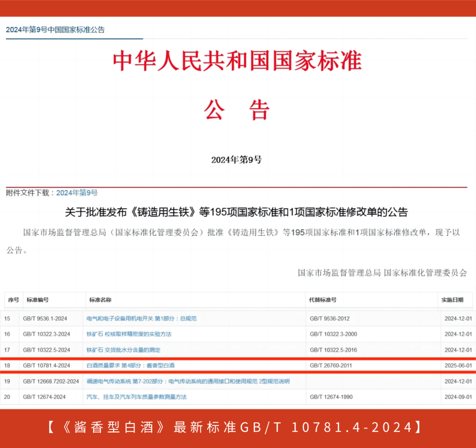Open standard 汽车、挂车及汽车列车质量参数测量方法
Image resolution: width=476 pixels, height=448 pixels.
point(137,397)
